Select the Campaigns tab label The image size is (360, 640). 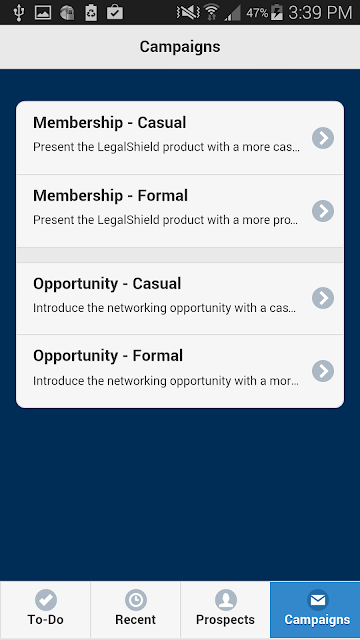point(318,620)
